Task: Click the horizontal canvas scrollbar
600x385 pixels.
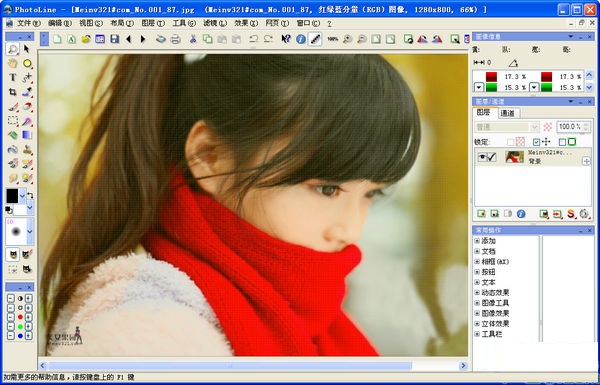Action: [230, 365]
